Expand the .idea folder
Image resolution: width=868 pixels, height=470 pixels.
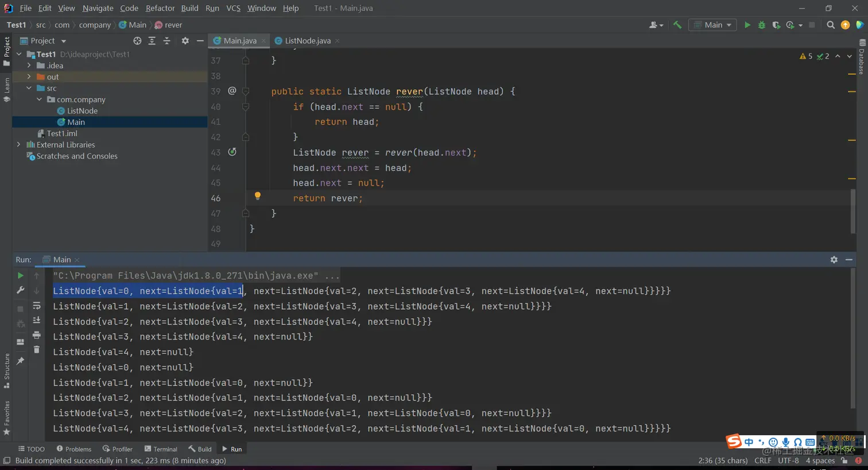pos(29,66)
